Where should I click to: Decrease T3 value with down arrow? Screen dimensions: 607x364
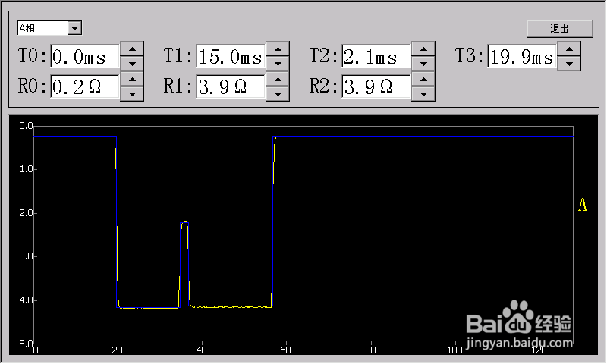pos(568,64)
